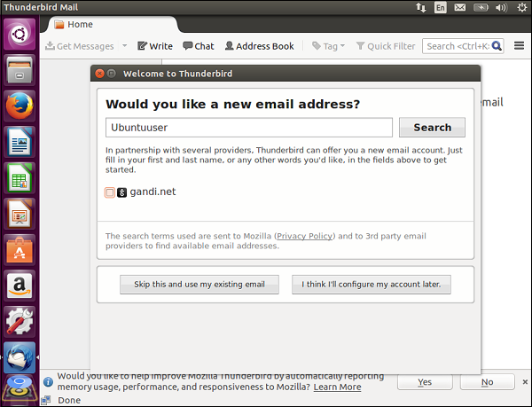Open the Thunderbird hamburger menu

pos(520,45)
